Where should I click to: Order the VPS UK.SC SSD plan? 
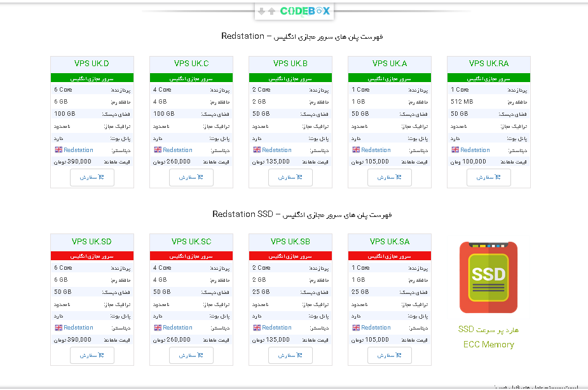(x=191, y=355)
